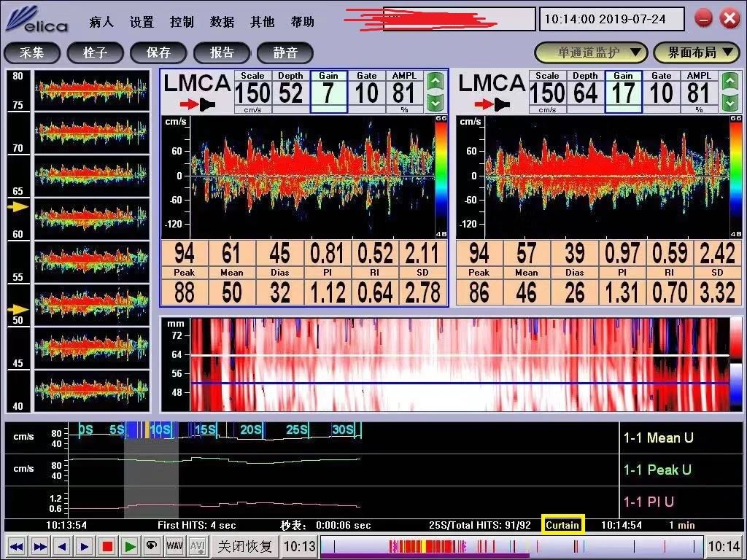Click the fast forward double-arrow button

tap(39, 546)
